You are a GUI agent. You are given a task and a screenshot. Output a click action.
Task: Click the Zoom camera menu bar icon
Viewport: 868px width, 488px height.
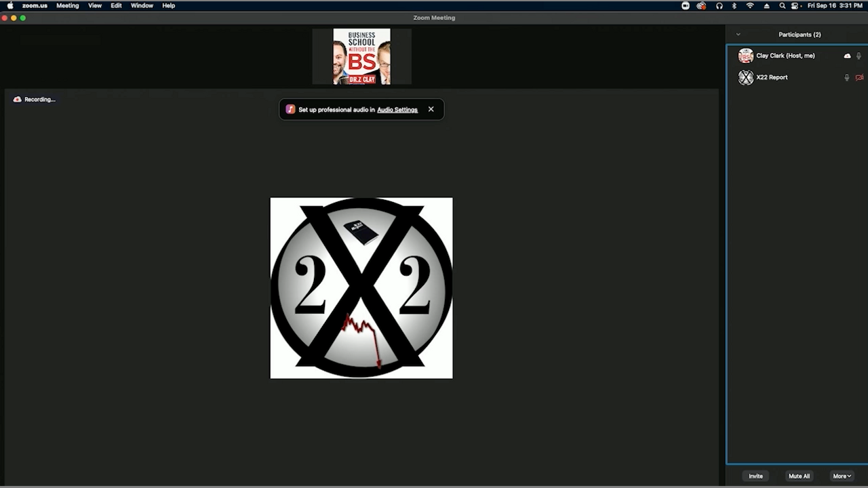coord(686,5)
